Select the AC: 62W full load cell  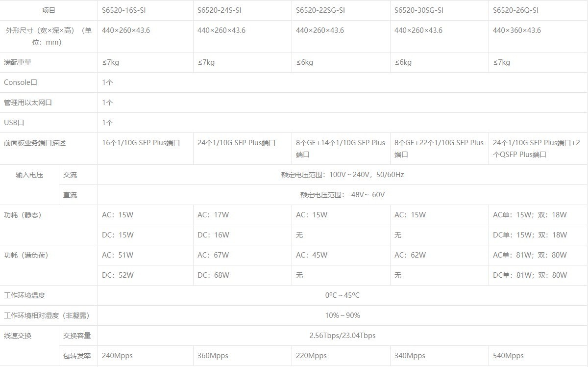[410, 255]
